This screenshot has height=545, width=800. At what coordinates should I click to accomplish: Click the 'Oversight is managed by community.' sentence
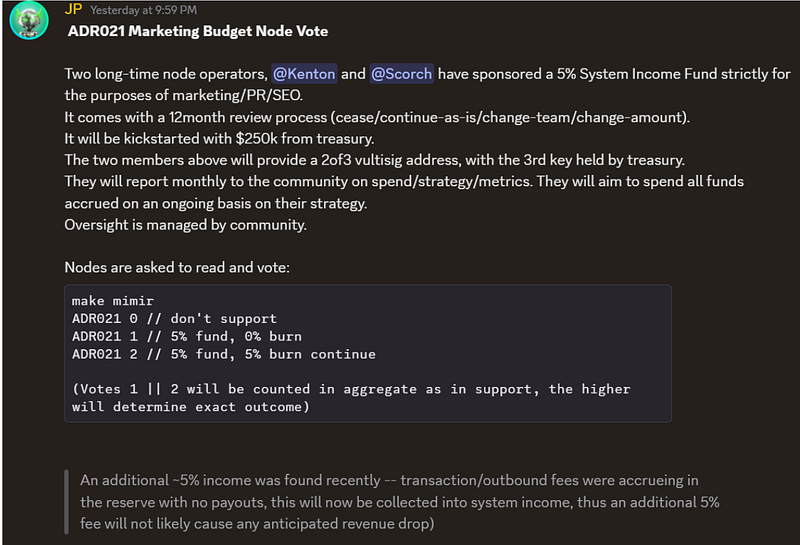186,225
